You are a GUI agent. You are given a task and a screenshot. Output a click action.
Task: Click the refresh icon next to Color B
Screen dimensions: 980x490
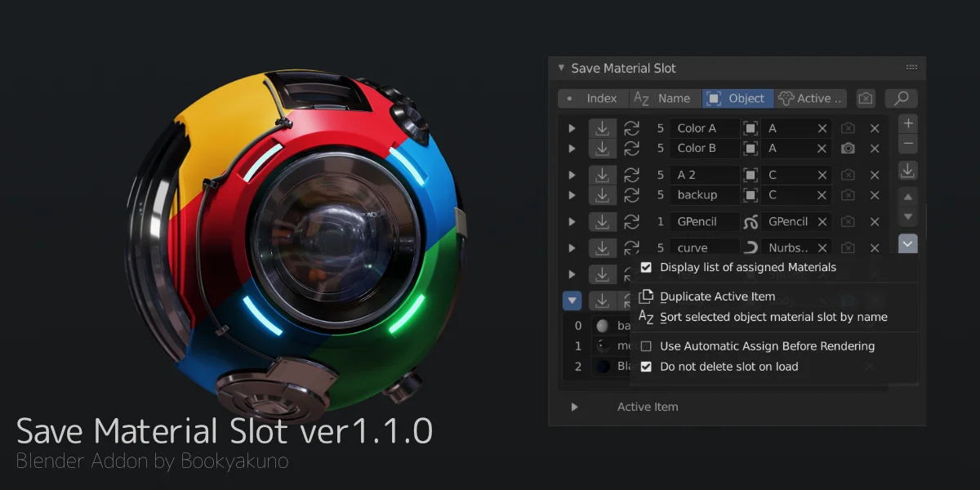tap(631, 148)
